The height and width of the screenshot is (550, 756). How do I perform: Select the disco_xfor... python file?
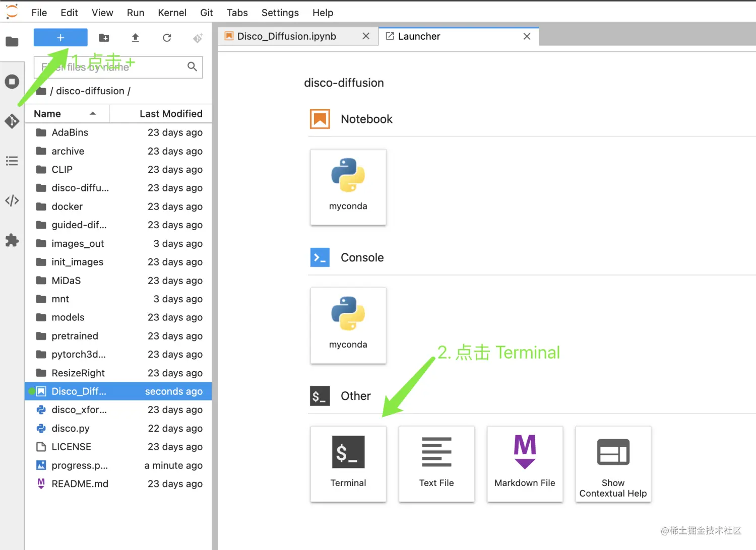tap(118, 410)
